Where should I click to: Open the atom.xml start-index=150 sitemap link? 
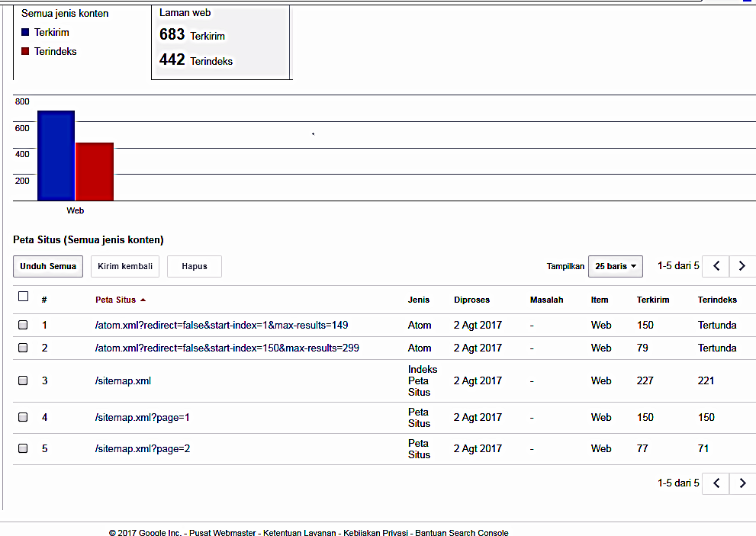pos(227,348)
